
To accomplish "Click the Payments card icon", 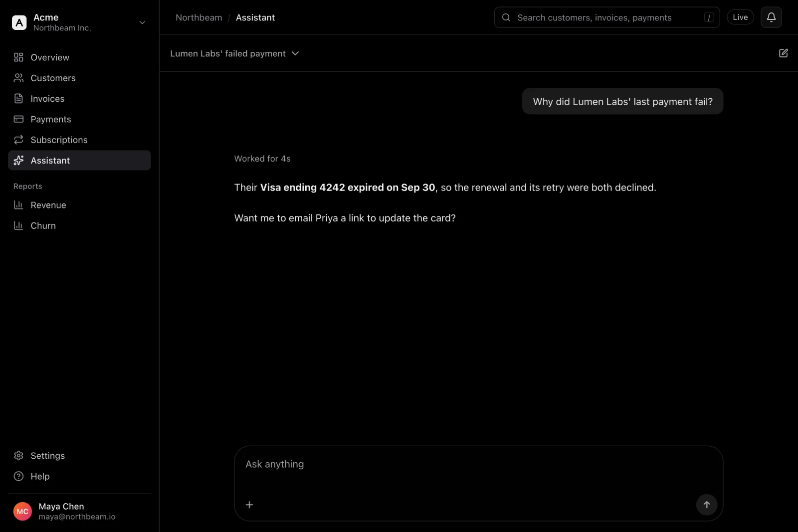I will click(18, 119).
